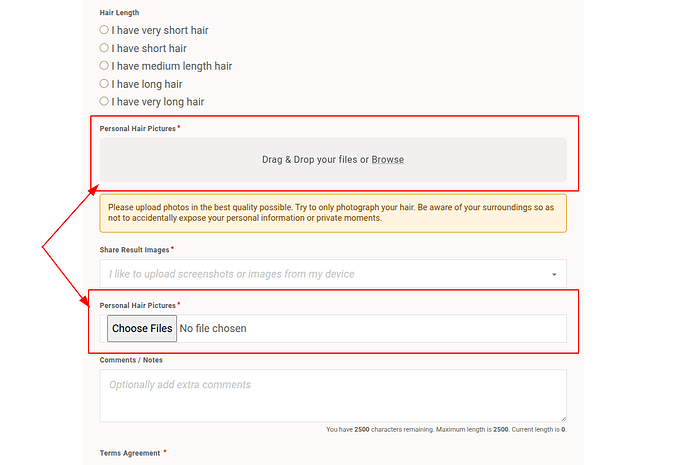Open the Share Result Images dropdown
690x465 pixels.
click(x=333, y=274)
